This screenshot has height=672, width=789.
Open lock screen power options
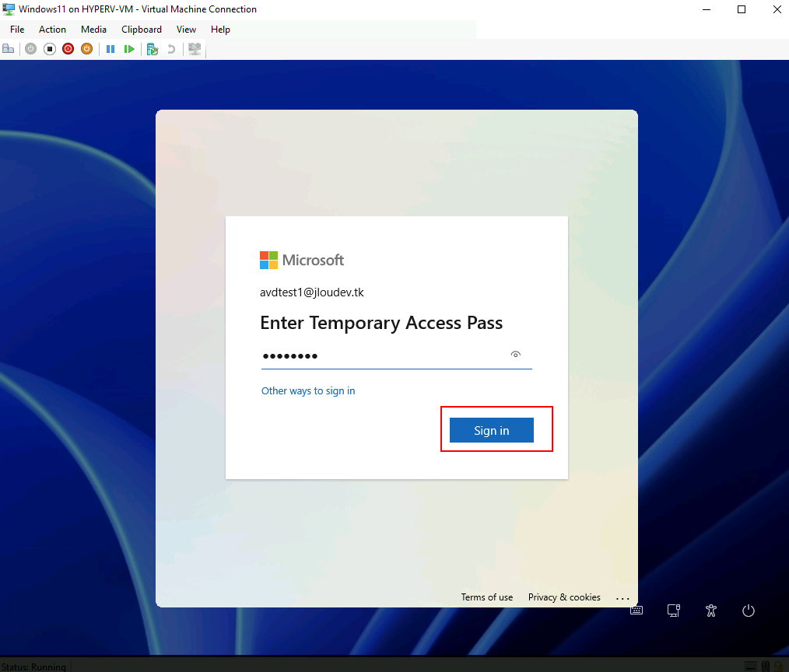coord(749,611)
